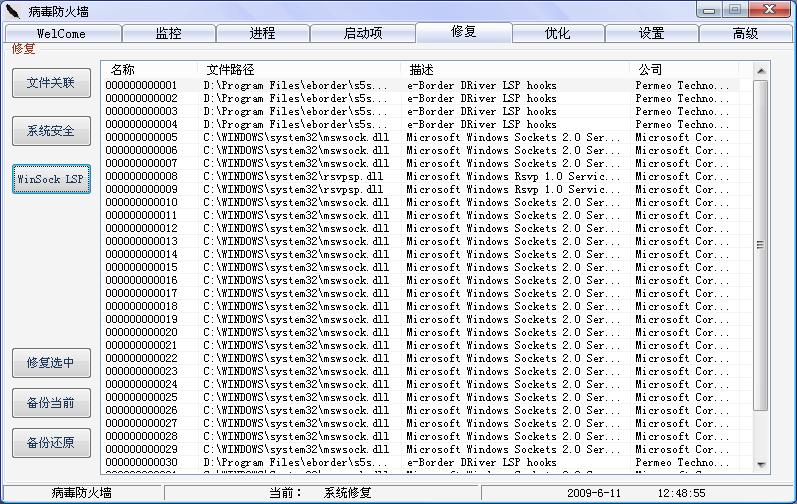Click the list scrollbar up arrow
The height and width of the screenshot is (504, 797).
click(760, 71)
